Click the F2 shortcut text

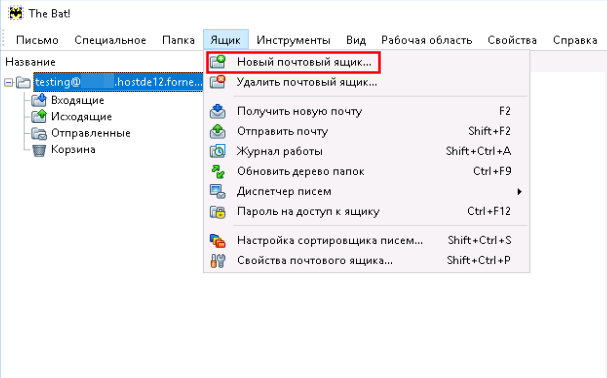coord(505,111)
